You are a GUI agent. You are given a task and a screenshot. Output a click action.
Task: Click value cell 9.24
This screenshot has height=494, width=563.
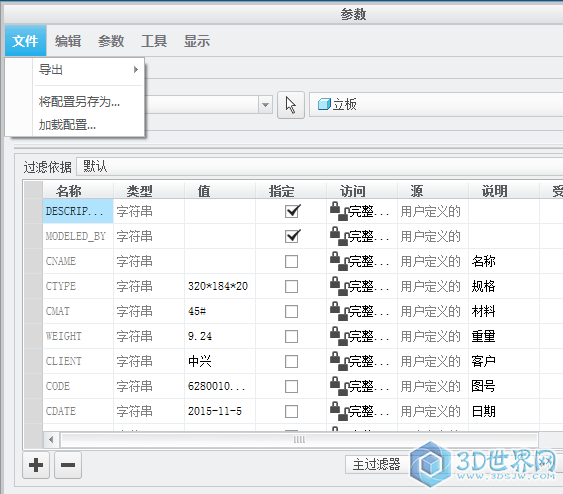pyautogui.click(x=220, y=336)
